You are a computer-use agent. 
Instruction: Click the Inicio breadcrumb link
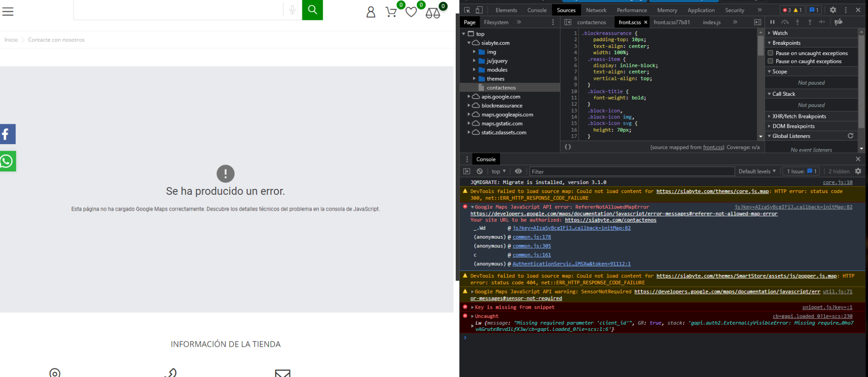[x=11, y=40]
